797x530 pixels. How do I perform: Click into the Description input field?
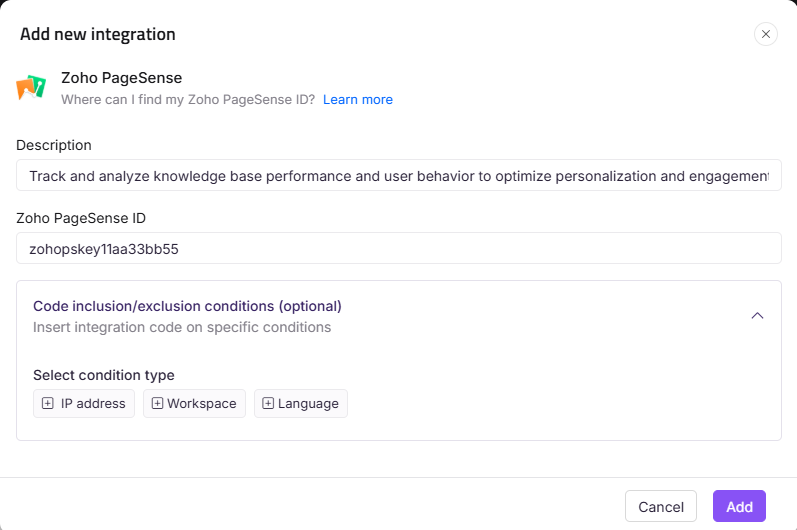tap(398, 175)
